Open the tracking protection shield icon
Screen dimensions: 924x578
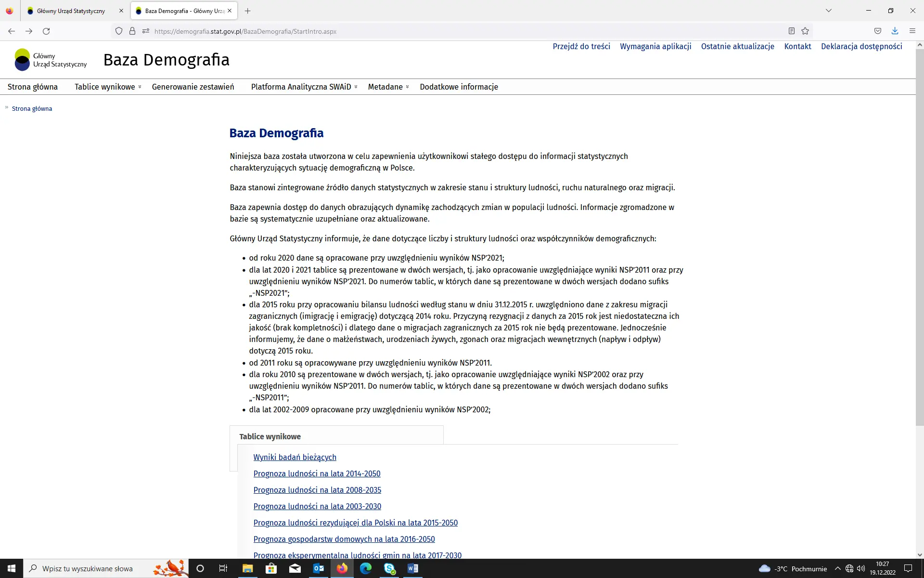tap(119, 31)
